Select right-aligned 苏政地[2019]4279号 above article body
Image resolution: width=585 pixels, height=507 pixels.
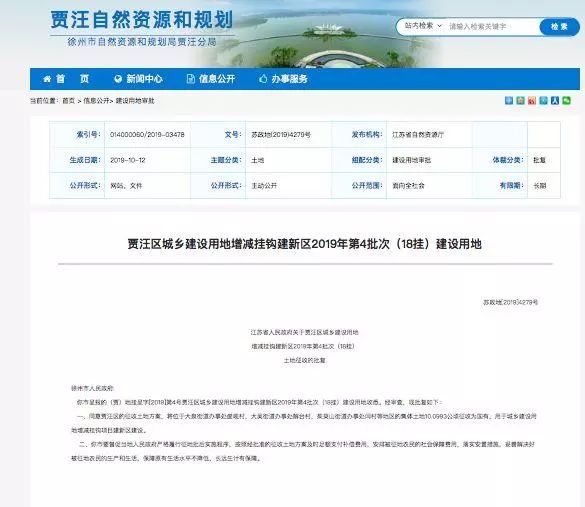point(510,302)
